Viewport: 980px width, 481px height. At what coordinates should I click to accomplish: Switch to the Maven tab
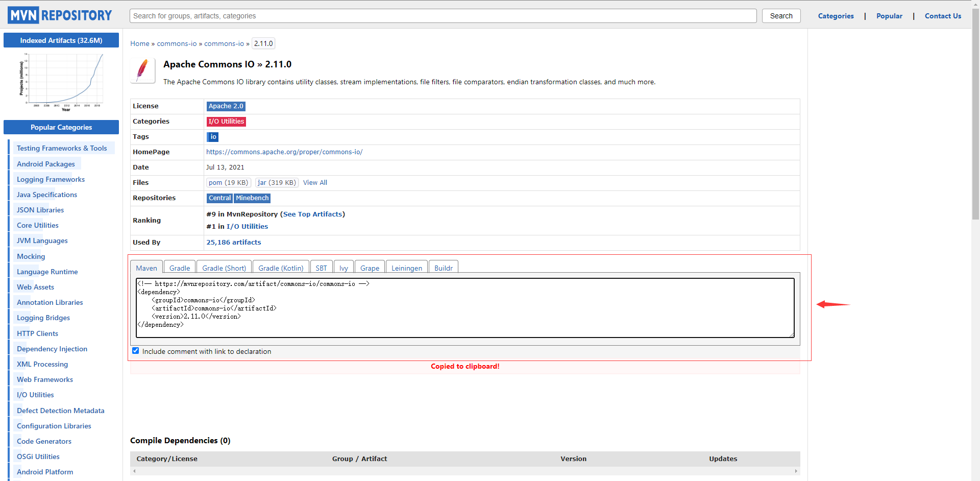pyautogui.click(x=146, y=268)
